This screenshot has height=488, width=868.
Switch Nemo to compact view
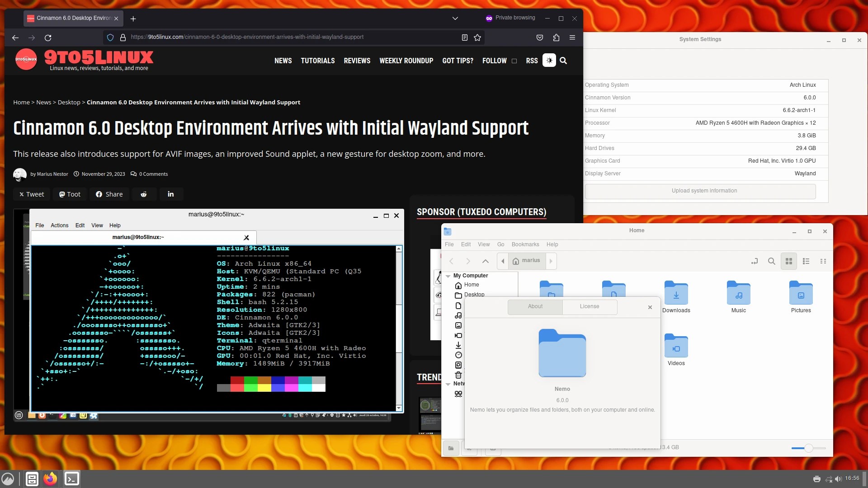[823, 261]
